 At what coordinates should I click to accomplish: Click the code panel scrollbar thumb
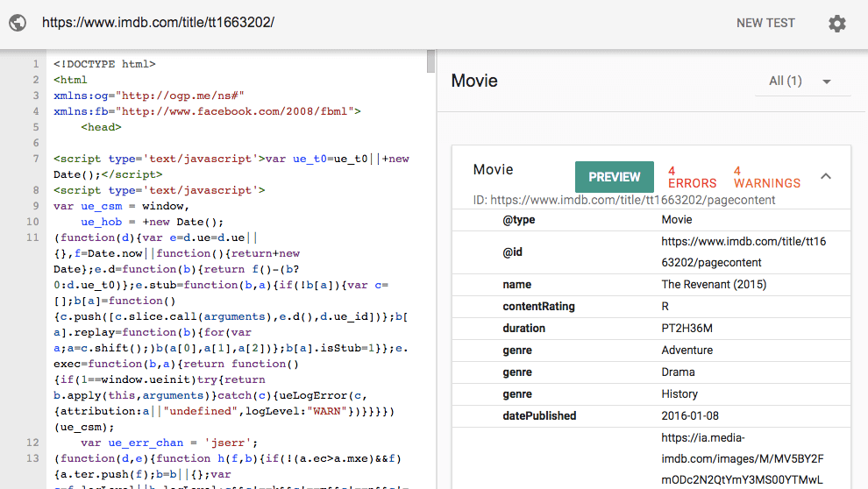click(430, 60)
